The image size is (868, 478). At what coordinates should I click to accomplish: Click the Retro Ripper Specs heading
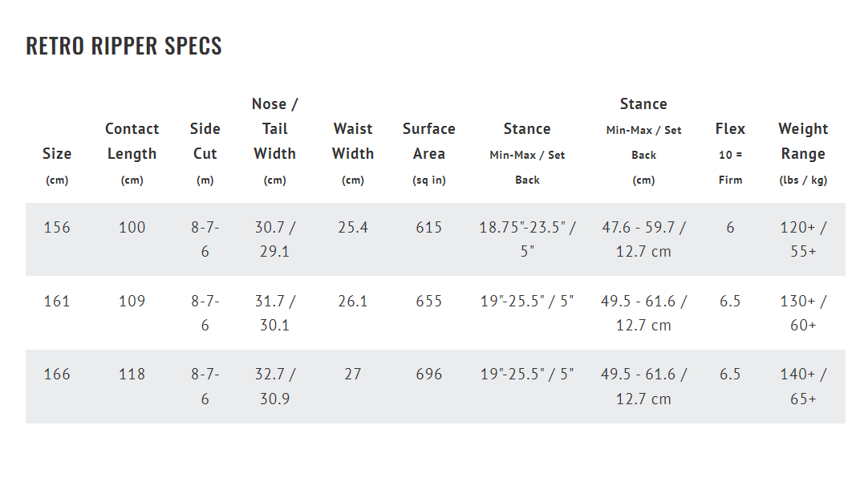[124, 46]
